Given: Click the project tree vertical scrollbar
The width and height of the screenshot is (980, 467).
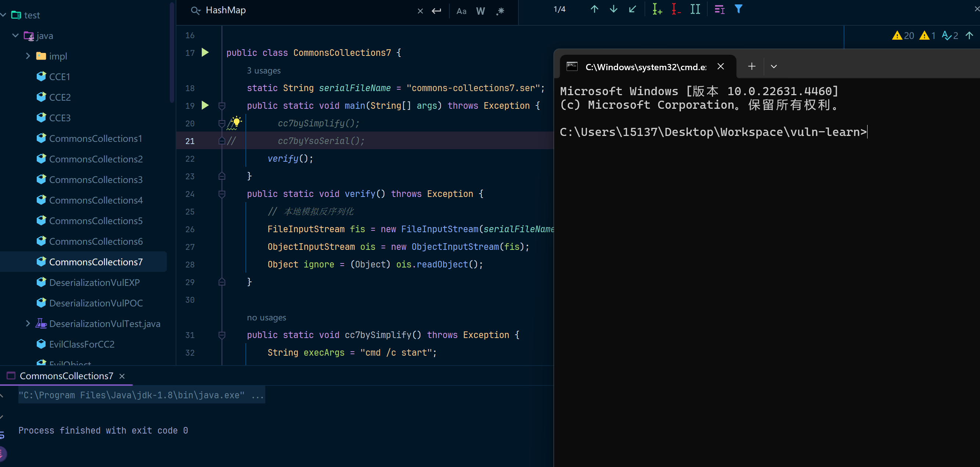Looking at the screenshot, I should click(x=172, y=53).
